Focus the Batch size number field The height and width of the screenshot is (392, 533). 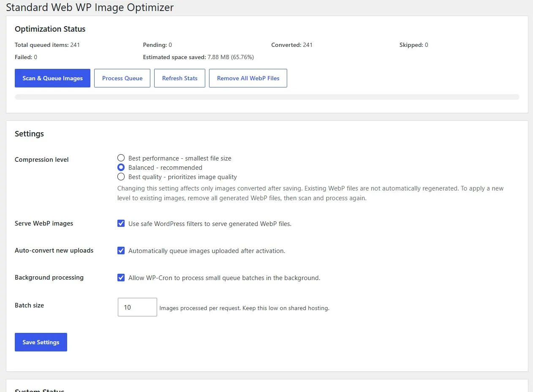pos(137,307)
